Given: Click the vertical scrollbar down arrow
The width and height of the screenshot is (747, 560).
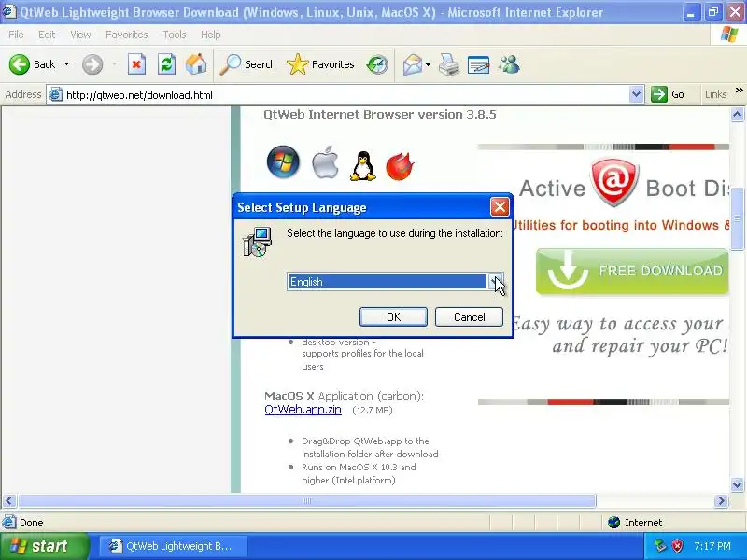Looking at the screenshot, I should click(x=737, y=485).
